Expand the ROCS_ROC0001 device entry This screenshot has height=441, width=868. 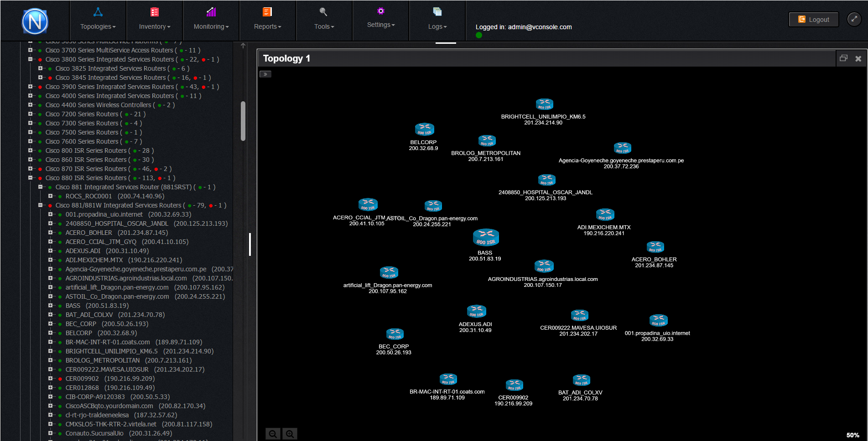coord(50,196)
